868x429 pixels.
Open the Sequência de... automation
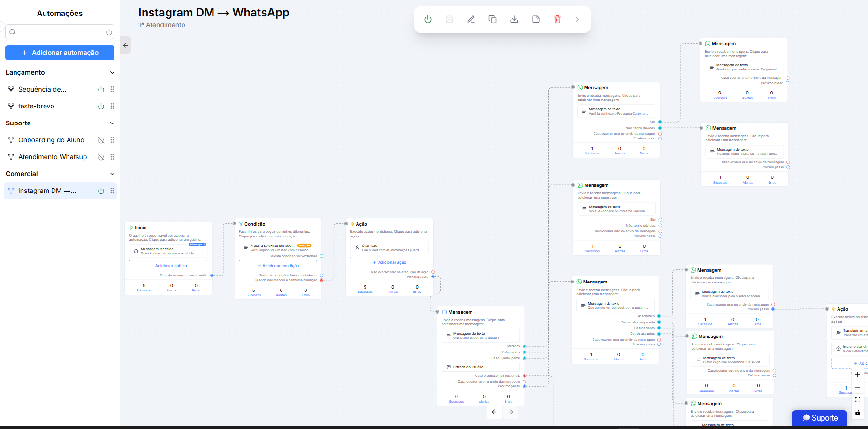click(x=42, y=89)
